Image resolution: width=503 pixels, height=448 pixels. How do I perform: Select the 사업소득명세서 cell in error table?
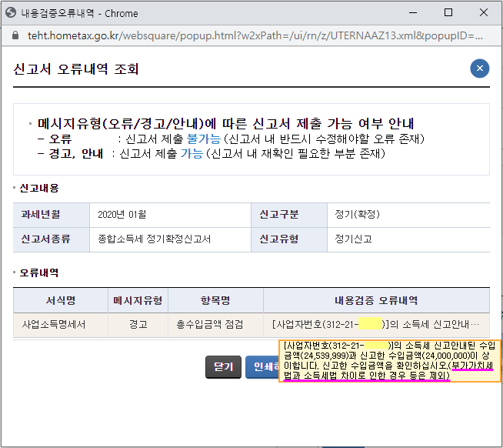pos(61,325)
